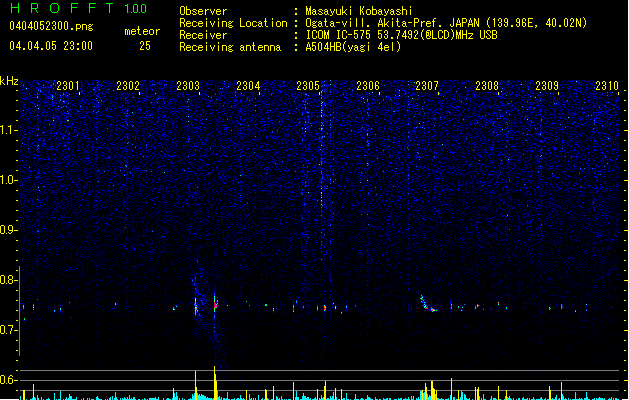Click the 1.0 kHz axis label

pyautogui.click(x=9, y=180)
